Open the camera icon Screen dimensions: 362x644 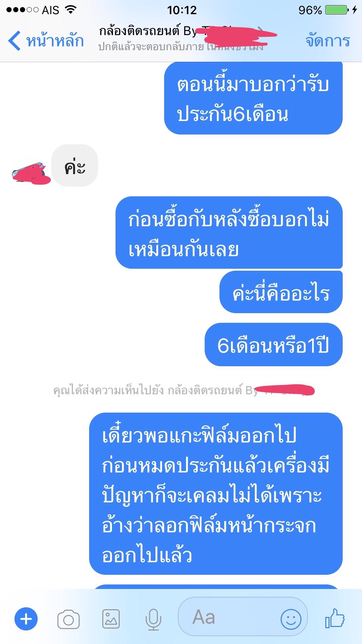coord(68,619)
